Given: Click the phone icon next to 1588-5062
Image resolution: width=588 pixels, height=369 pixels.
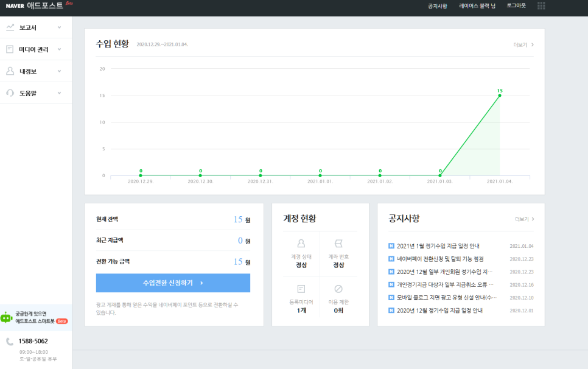Looking at the screenshot, I should (10, 341).
